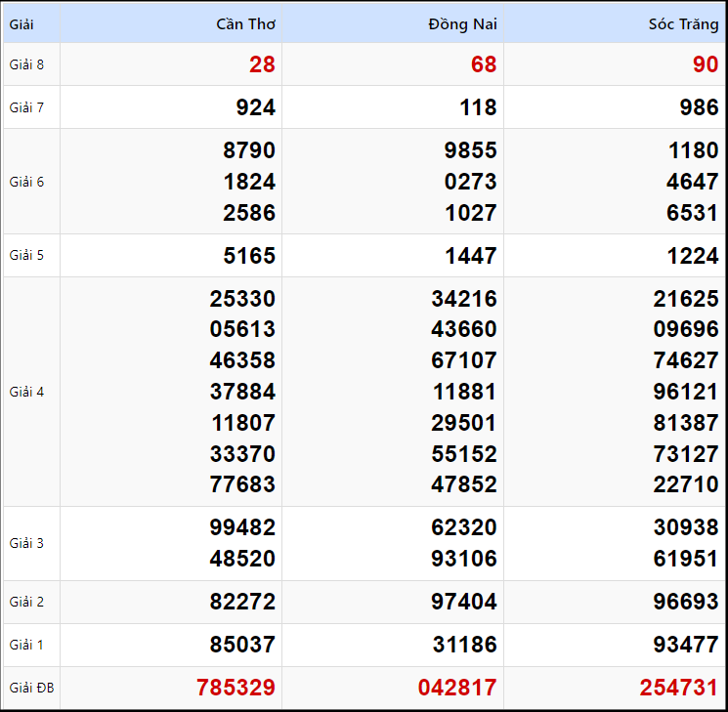The height and width of the screenshot is (712, 728).
Task: Click the Giải header cell
Action: [x=21, y=24]
